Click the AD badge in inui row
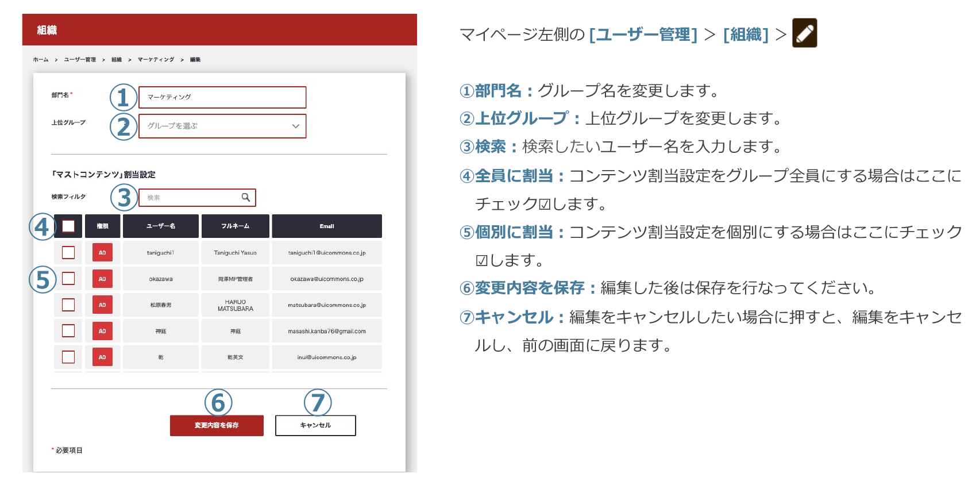 [102, 357]
